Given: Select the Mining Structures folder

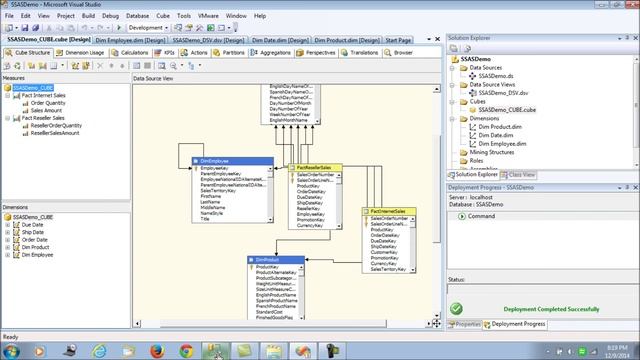Looking at the screenshot, I should pyautogui.click(x=492, y=153).
